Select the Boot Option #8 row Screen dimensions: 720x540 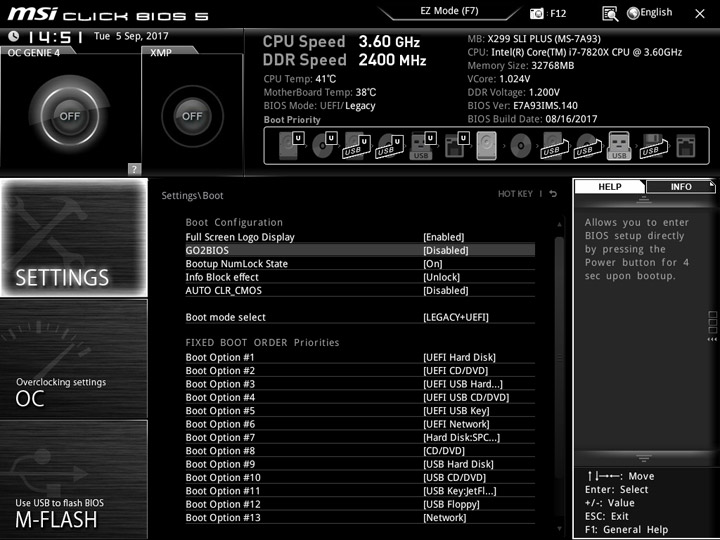pos(360,450)
